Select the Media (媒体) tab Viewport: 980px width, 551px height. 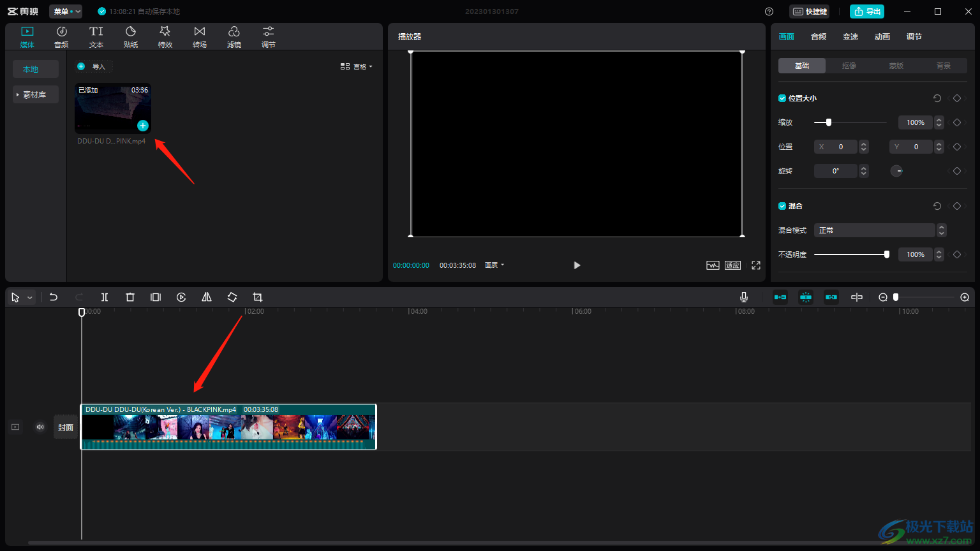click(x=27, y=37)
